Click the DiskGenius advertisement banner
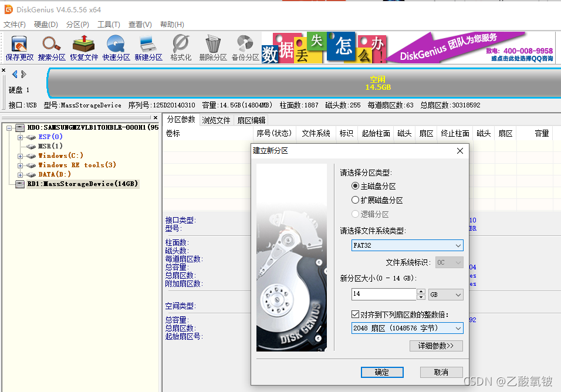This screenshot has height=392, width=561. 408,48
